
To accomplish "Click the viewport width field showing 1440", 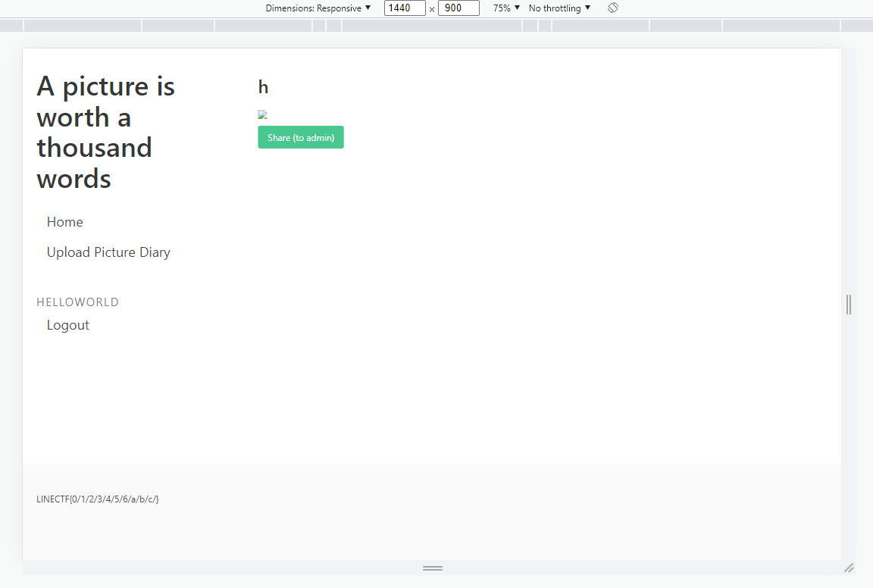I will pyautogui.click(x=404, y=8).
